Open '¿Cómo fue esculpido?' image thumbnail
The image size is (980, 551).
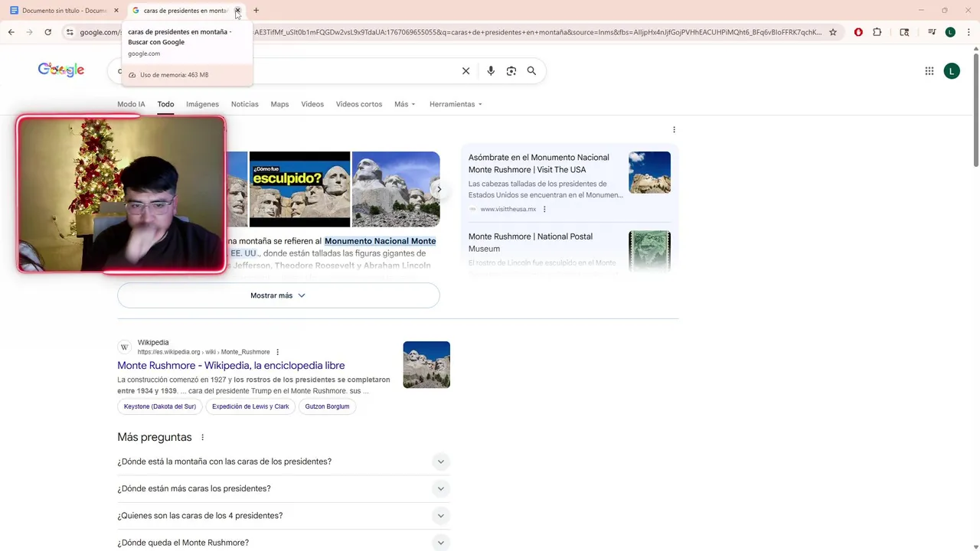tap(299, 189)
